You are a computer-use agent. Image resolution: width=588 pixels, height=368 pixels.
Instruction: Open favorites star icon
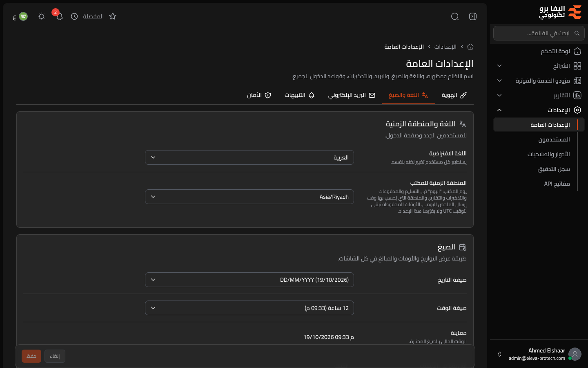[113, 16]
